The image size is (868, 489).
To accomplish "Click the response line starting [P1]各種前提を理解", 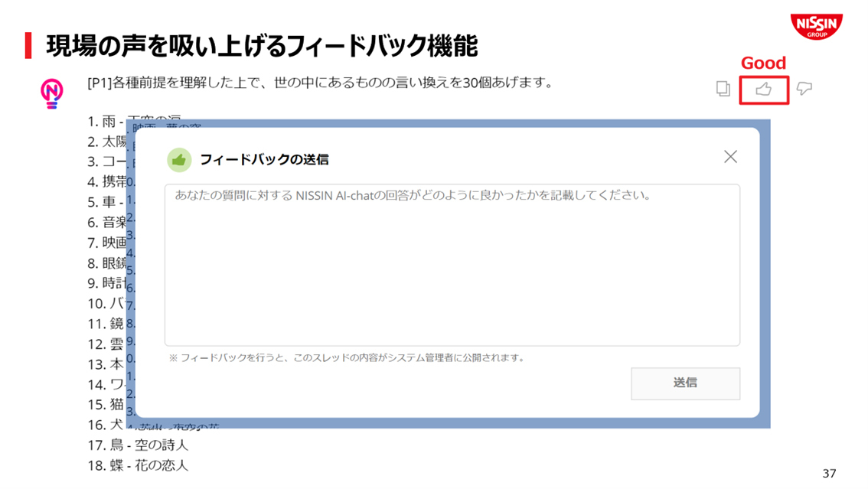I will coord(321,83).
